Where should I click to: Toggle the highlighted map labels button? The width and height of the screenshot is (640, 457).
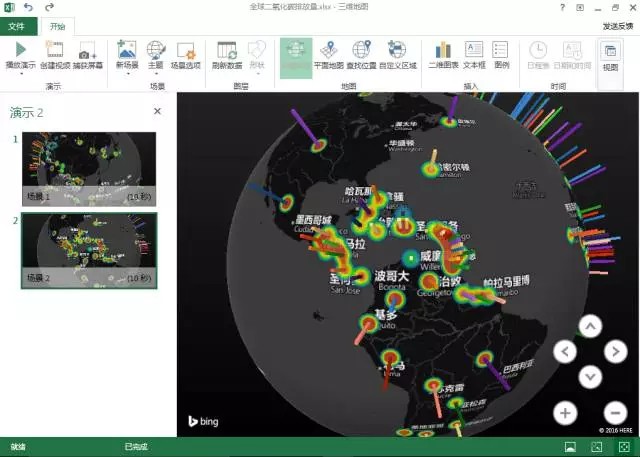click(x=296, y=58)
